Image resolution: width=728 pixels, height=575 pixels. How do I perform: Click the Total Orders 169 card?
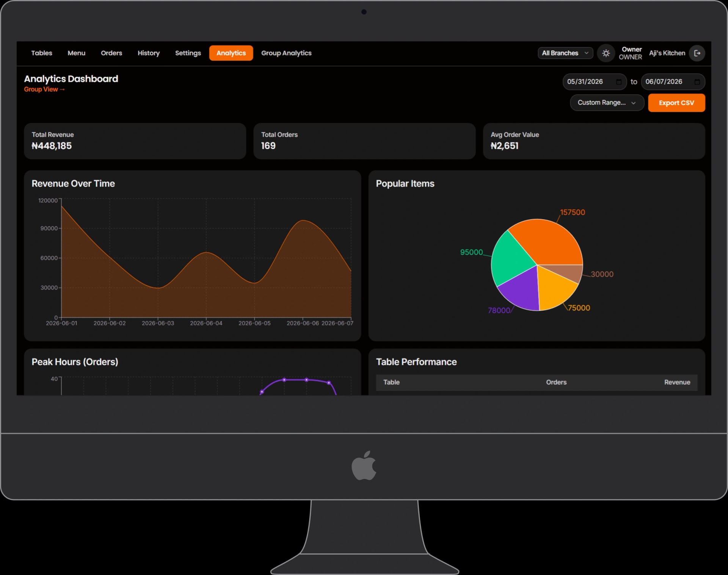[x=364, y=141]
